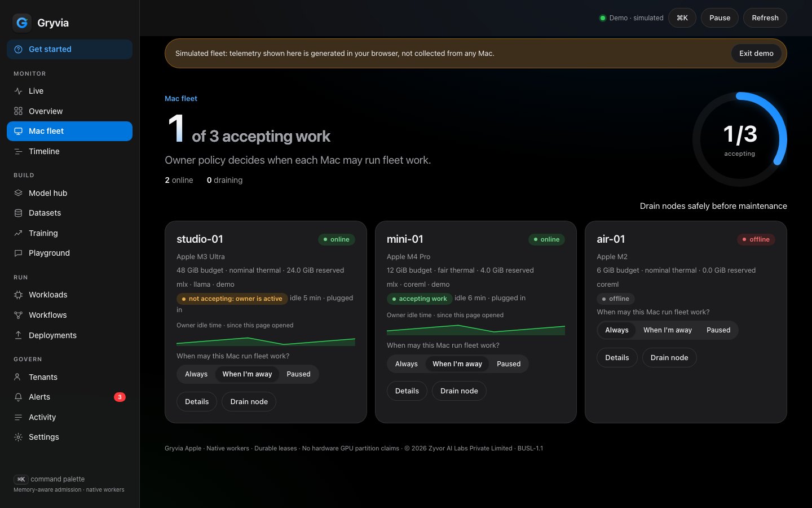Click the 1/3 accepting progress ring
812x508 pixels.
740,139
